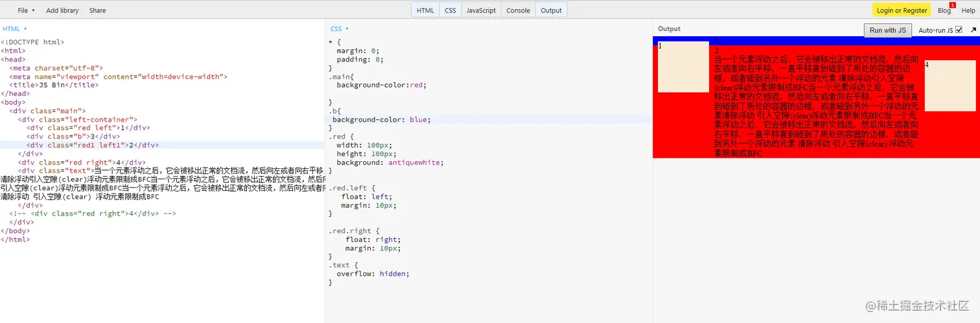Screen dimensions: 980x323
Task: Click the <div class="left-container"> line
Action: (77, 119)
